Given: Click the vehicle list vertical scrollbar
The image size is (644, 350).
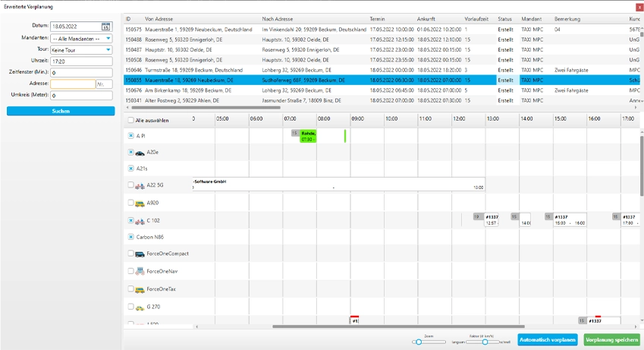Looking at the screenshot, I should tap(642, 166).
